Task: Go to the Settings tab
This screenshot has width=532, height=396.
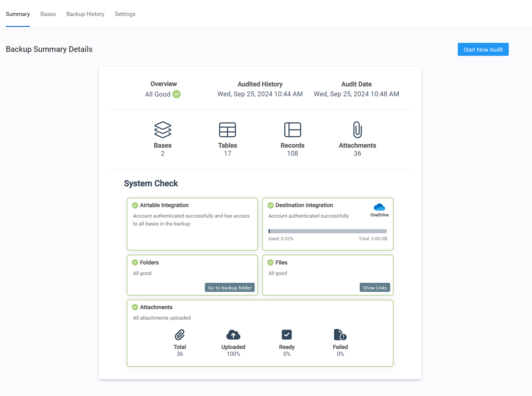Action: click(x=125, y=14)
